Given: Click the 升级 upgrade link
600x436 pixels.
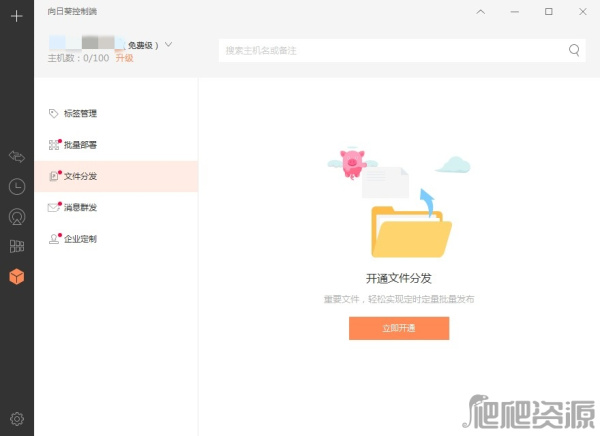Looking at the screenshot, I should coord(124,58).
